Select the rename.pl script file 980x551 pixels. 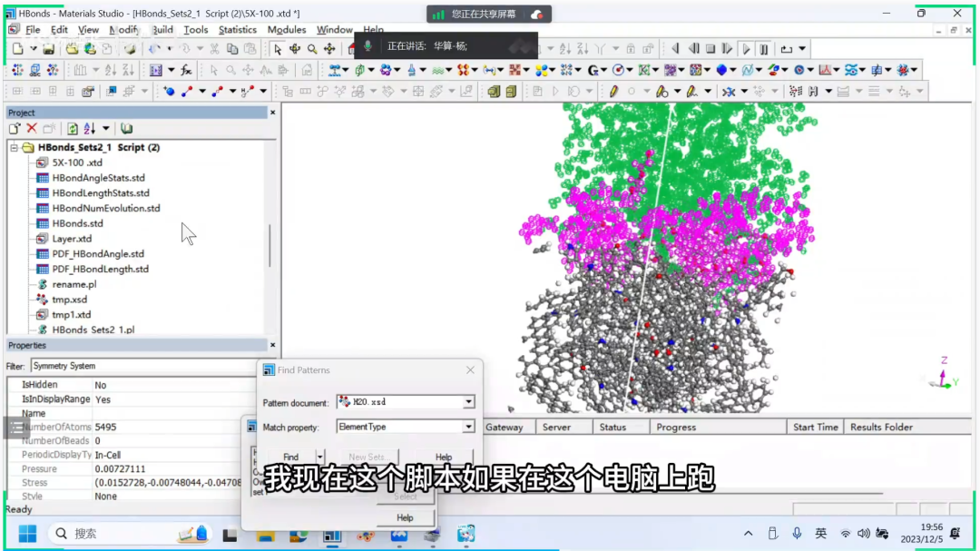[x=73, y=284]
